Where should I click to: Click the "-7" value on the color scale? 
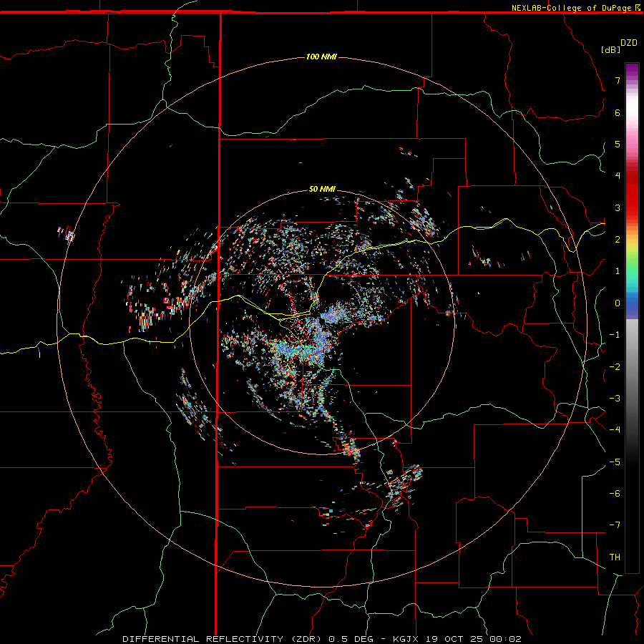tap(615, 525)
